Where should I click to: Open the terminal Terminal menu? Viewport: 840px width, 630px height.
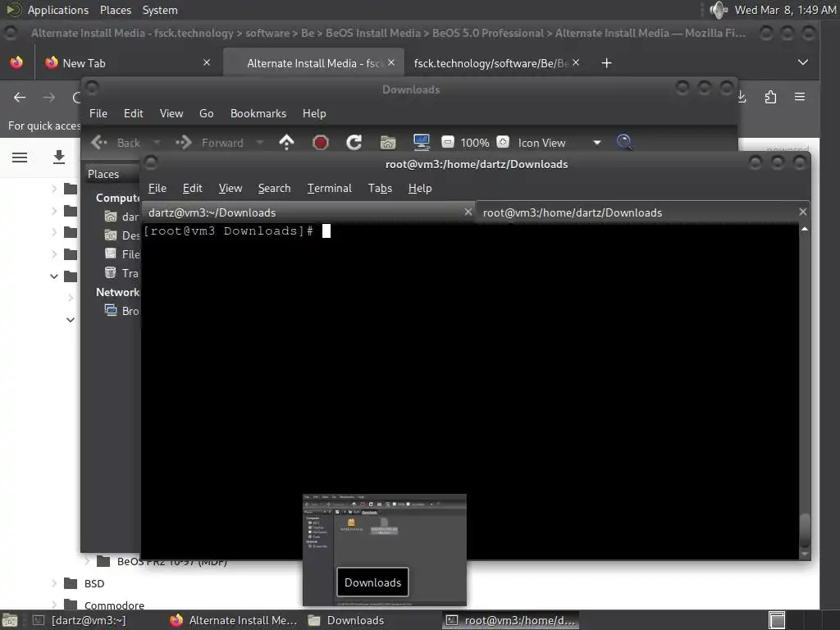330,188
